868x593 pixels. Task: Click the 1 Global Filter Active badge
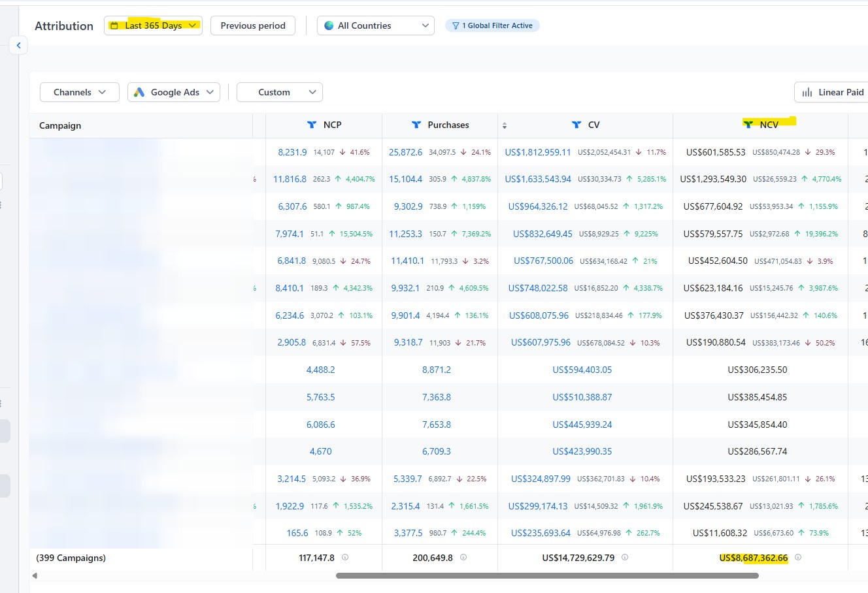(492, 25)
